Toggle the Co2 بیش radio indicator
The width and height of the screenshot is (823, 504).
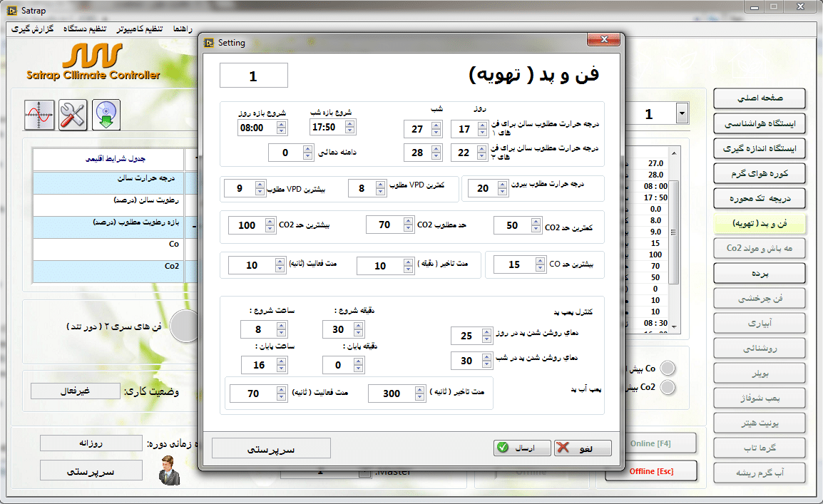tap(667, 388)
